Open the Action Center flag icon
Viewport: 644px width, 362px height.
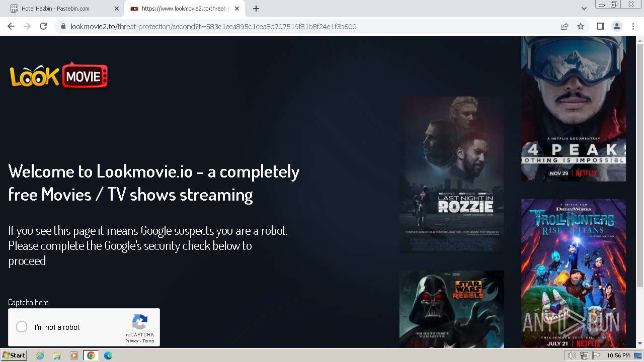pyautogui.click(x=596, y=355)
